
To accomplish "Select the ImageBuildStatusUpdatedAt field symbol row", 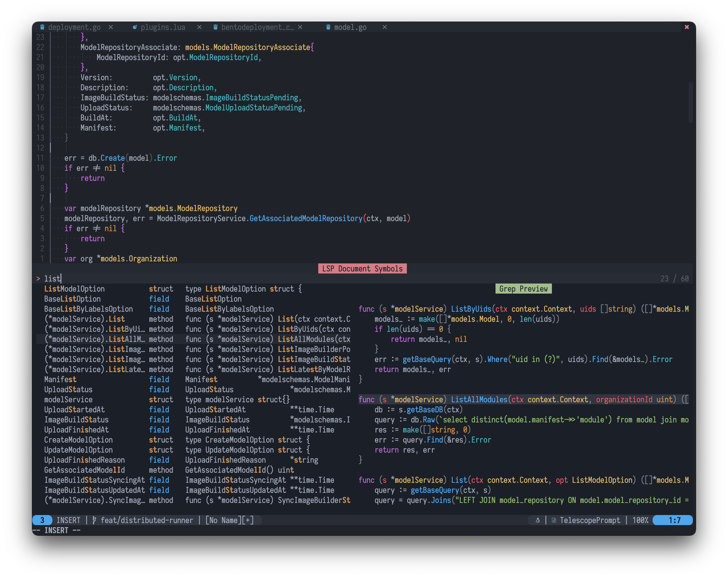I will pyautogui.click(x=193, y=490).
